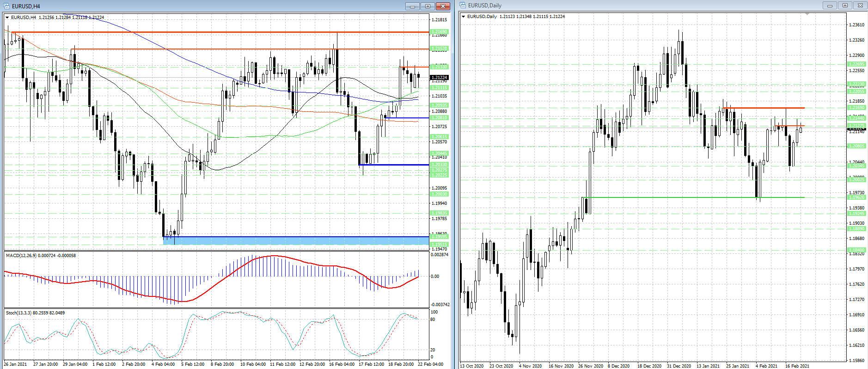Click the 1.20025 level label on Daily chart
Screen dimensions: 868x369
tap(856, 179)
